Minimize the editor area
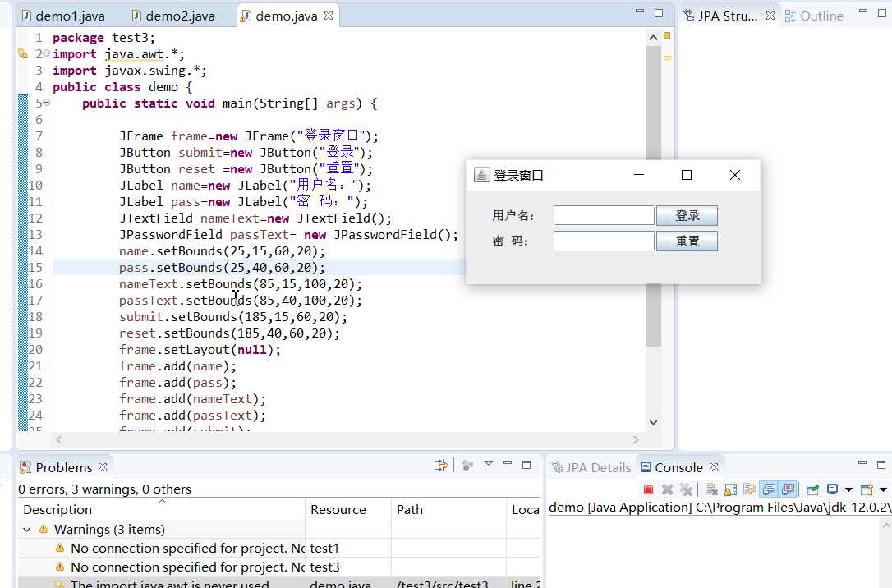This screenshot has width=892, height=588. (639, 11)
